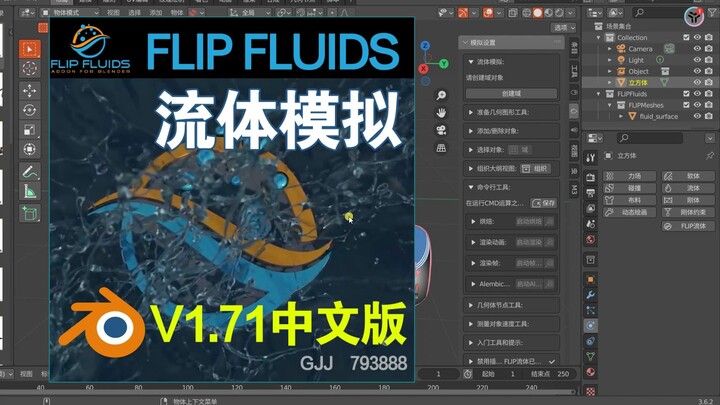Open the 添加 menu in viewport header
The height and width of the screenshot is (405, 720).
coord(156,13)
